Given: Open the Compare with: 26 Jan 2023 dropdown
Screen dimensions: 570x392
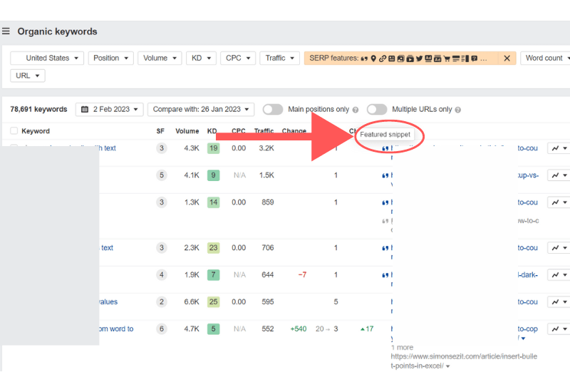Looking at the screenshot, I should (x=200, y=109).
